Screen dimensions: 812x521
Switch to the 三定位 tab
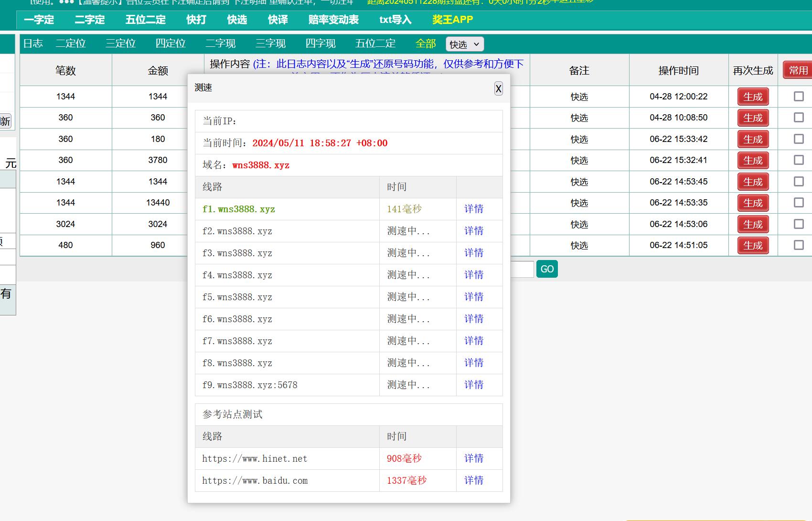point(121,43)
